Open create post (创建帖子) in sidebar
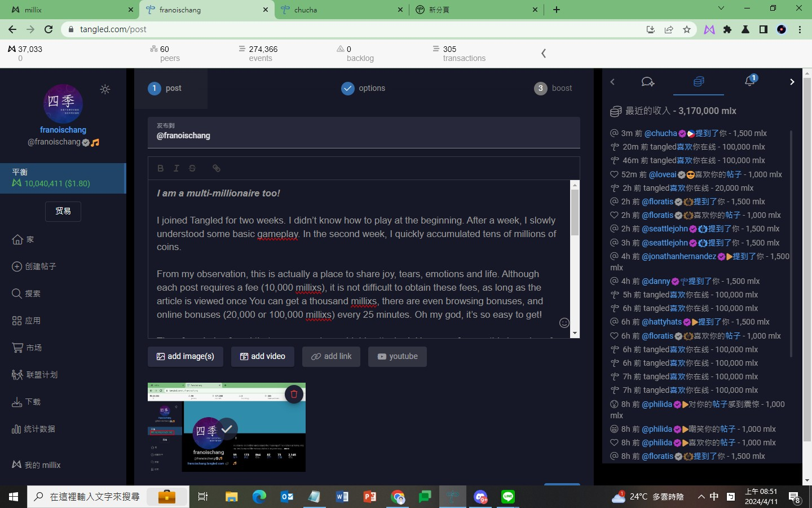This screenshot has width=812, height=508. click(x=34, y=266)
